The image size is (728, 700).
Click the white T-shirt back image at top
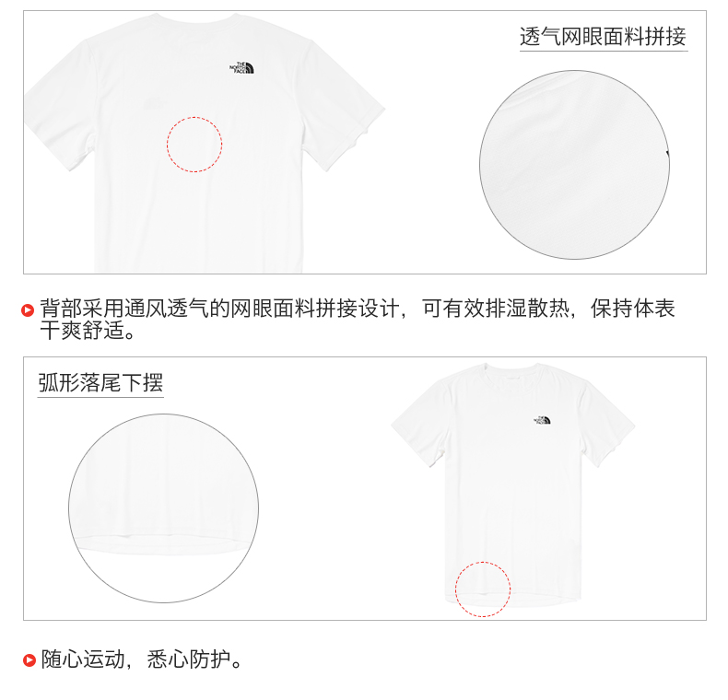pos(205,143)
